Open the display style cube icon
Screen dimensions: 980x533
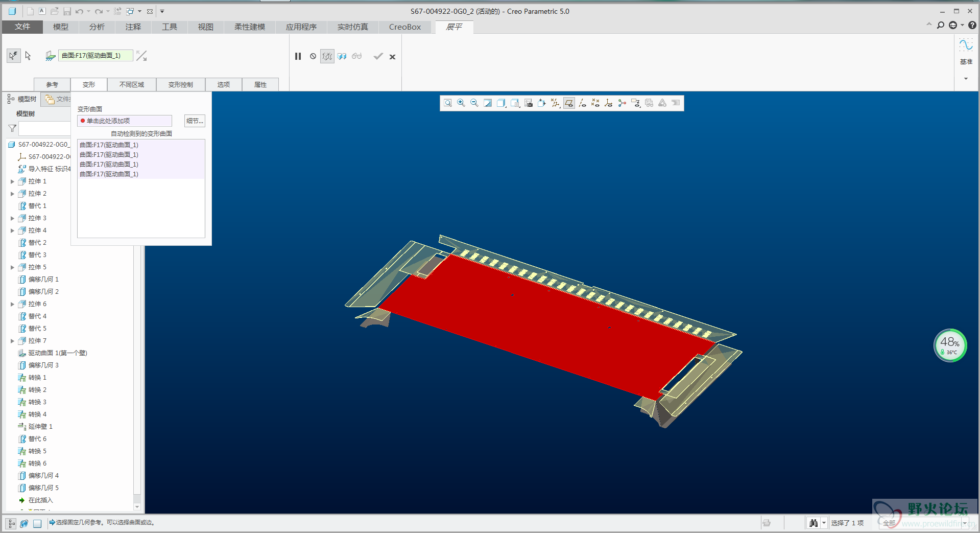pyautogui.click(x=501, y=103)
